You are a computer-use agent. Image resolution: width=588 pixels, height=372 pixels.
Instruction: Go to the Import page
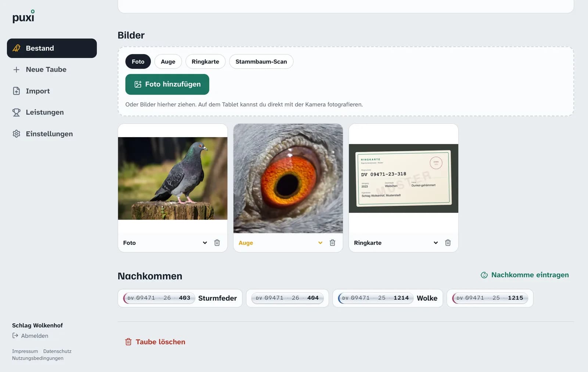[52, 91]
